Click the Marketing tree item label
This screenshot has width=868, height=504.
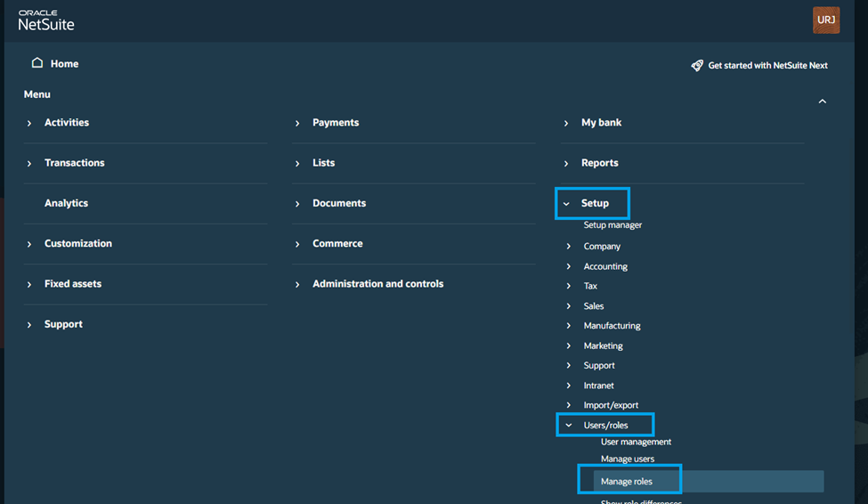[x=603, y=345]
